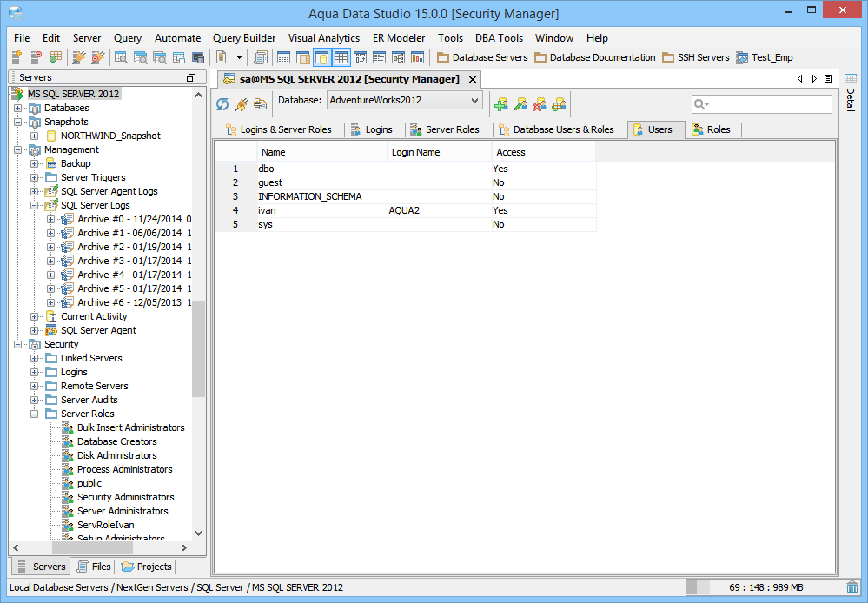Open the Visual Analytics menu
This screenshot has height=603, width=868.
coord(324,37)
